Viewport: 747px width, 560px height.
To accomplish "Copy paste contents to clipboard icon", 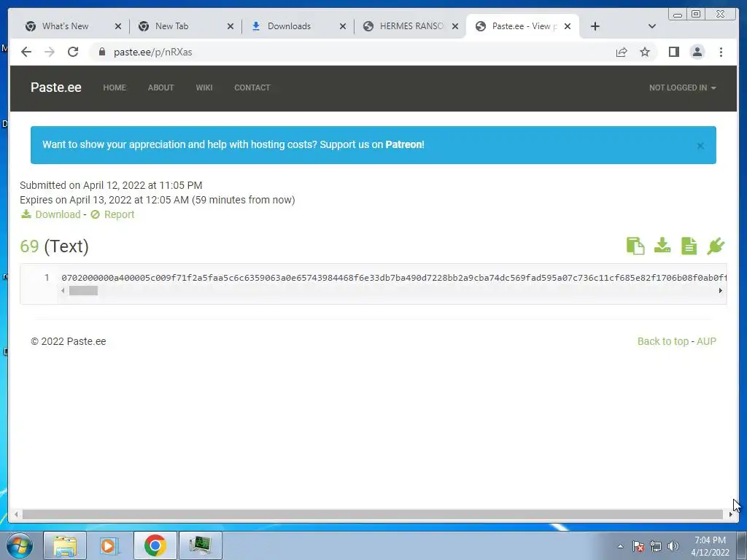I will click(x=635, y=246).
